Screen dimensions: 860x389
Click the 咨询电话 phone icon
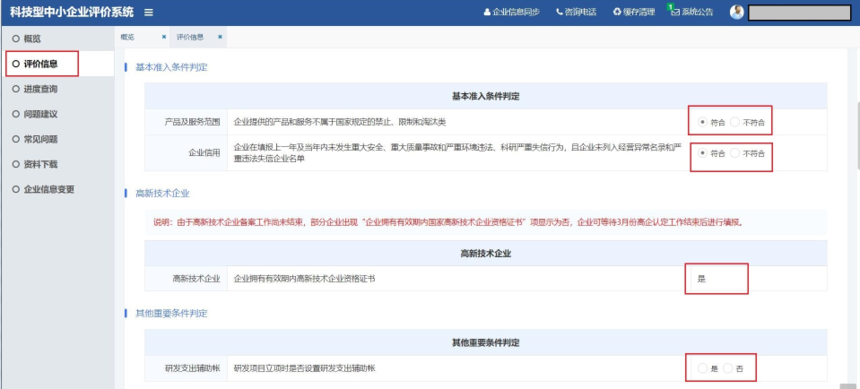559,12
